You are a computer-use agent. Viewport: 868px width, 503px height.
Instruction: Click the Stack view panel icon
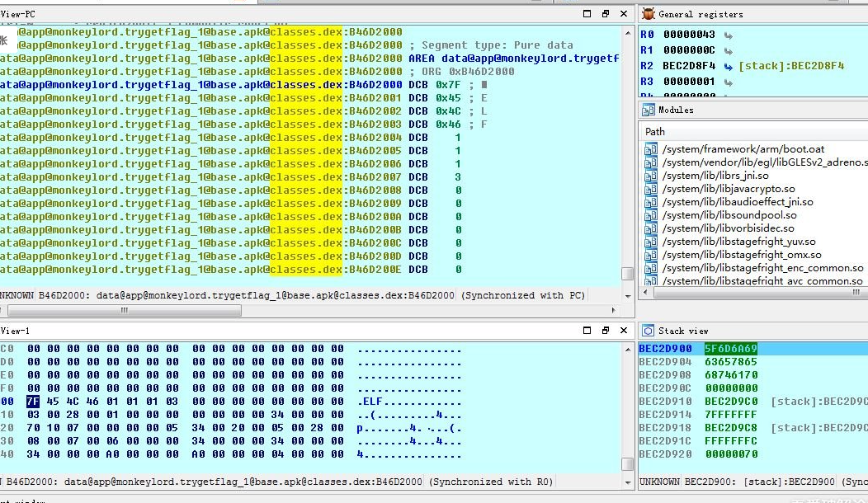point(649,331)
